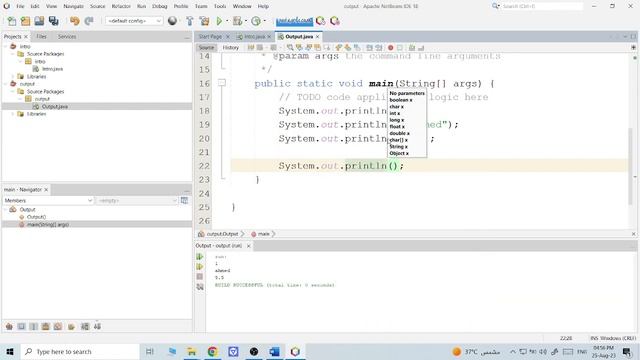
Task: Click the Find Selection magnifier icon in editor toolbar
Action: click(x=290, y=48)
